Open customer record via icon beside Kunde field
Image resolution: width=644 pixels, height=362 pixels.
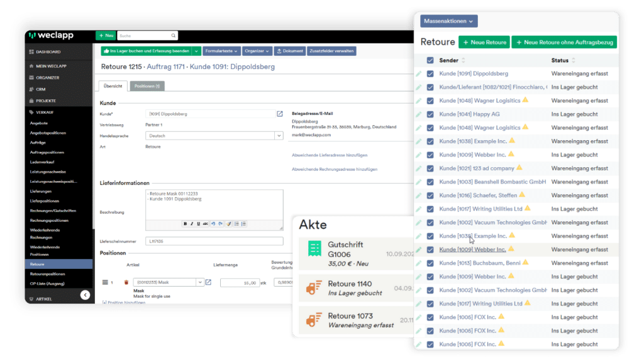(x=280, y=114)
